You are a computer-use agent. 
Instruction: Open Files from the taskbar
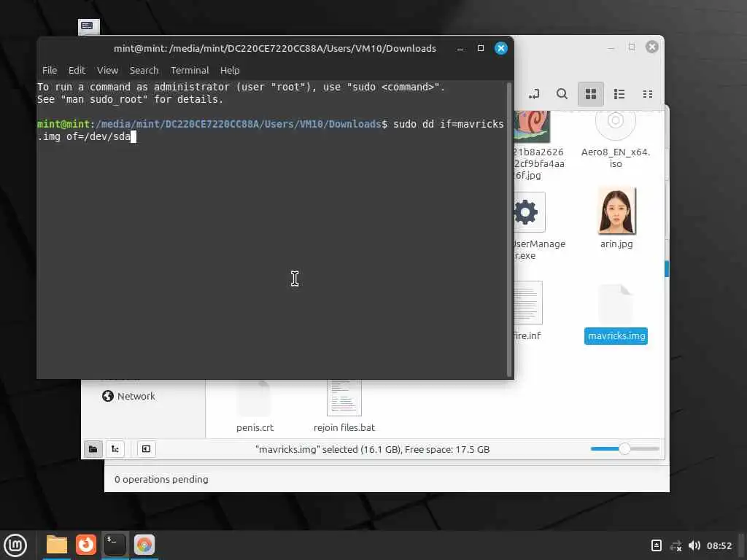click(56, 545)
